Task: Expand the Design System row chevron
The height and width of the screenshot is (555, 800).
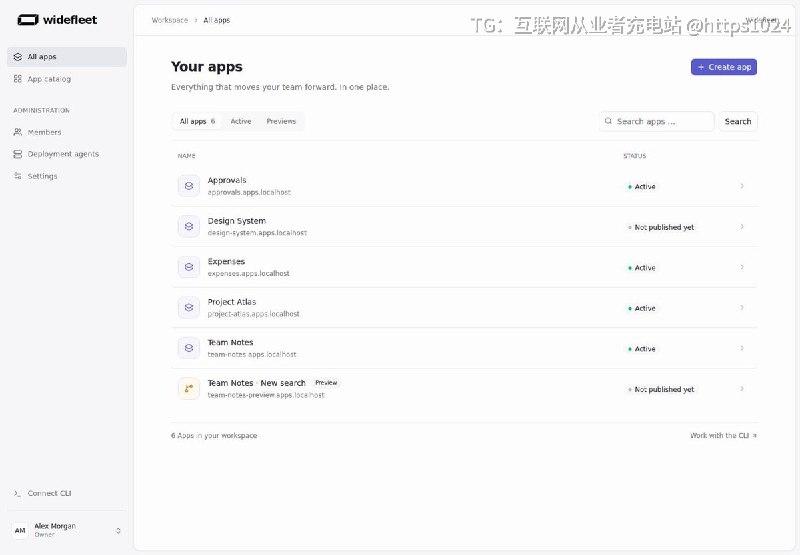Action: 742,226
